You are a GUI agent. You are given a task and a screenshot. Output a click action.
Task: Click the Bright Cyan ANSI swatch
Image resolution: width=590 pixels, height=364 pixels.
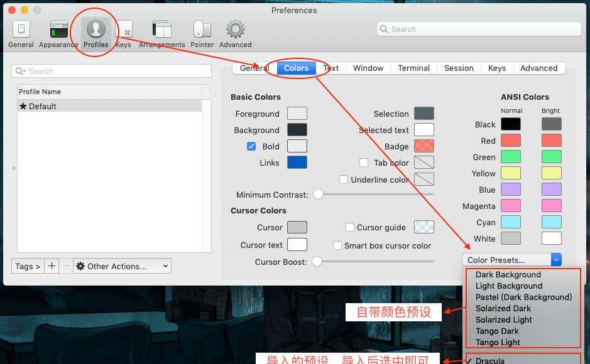click(x=551, y=222)
